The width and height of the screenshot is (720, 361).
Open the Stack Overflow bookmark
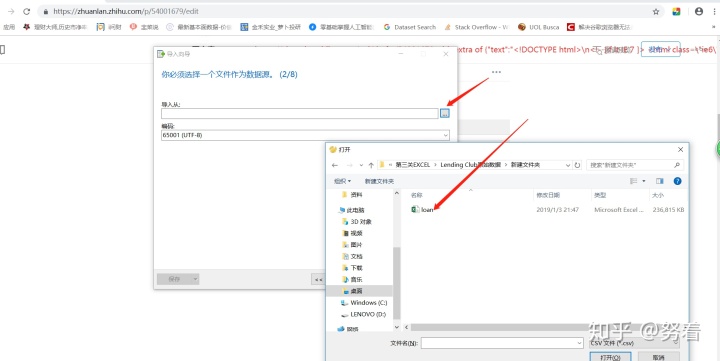[477, 27]
